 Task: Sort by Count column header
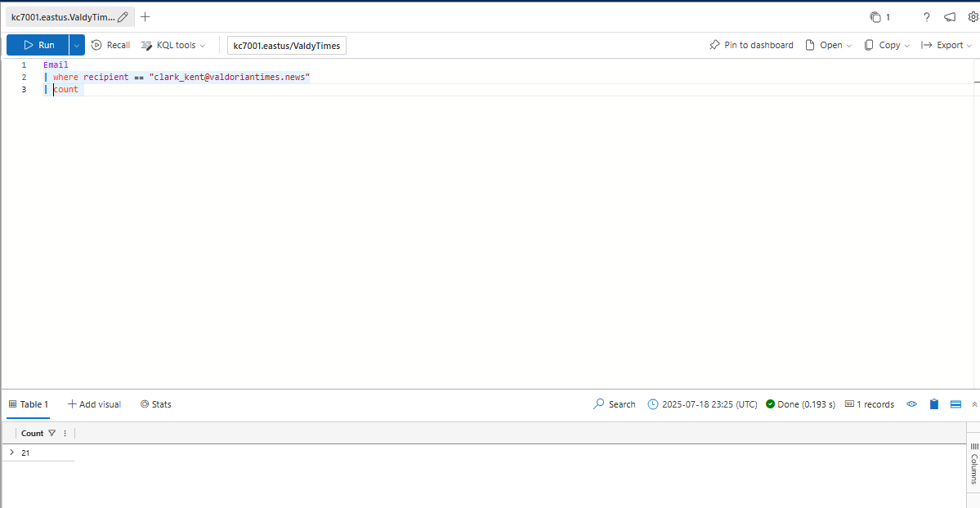point(32,433)
